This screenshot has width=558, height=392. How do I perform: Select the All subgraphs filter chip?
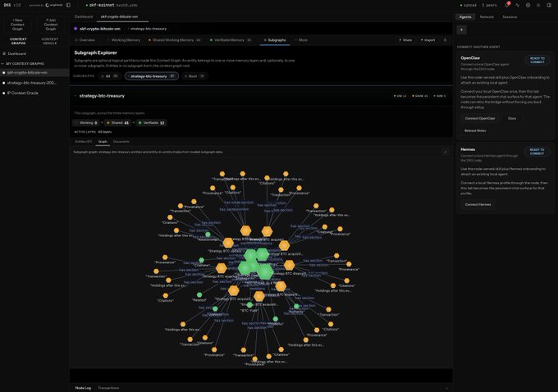click(x=109, y=76)
